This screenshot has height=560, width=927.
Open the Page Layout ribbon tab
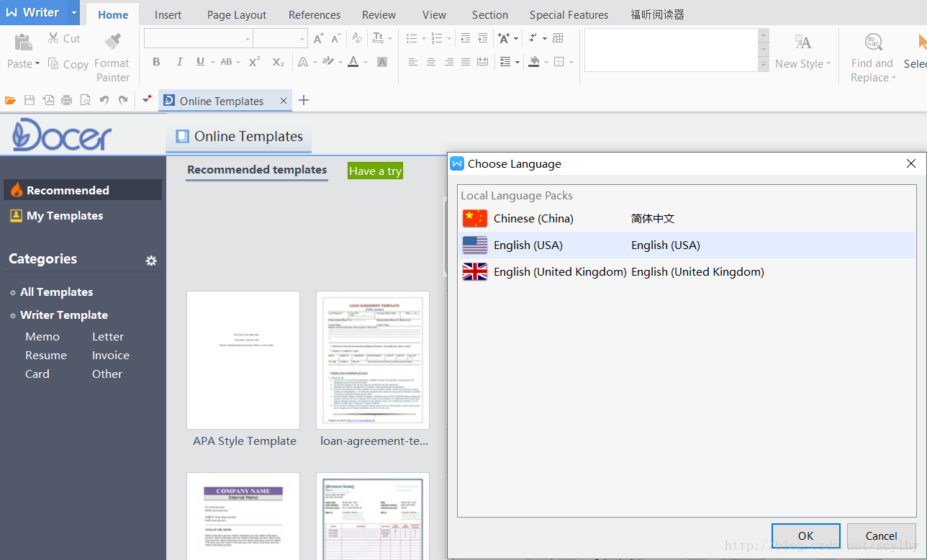click(237, 14)
